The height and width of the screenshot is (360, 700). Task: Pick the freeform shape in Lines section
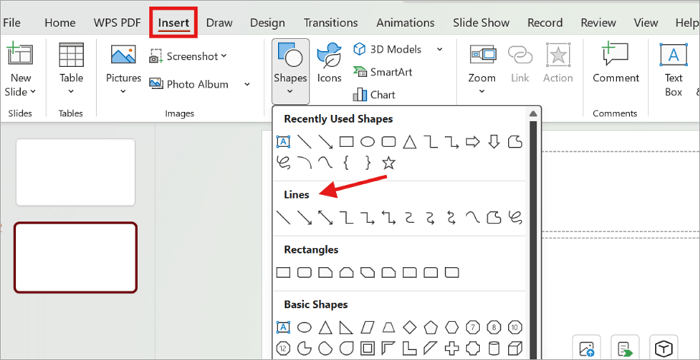[x=493, y=218]
